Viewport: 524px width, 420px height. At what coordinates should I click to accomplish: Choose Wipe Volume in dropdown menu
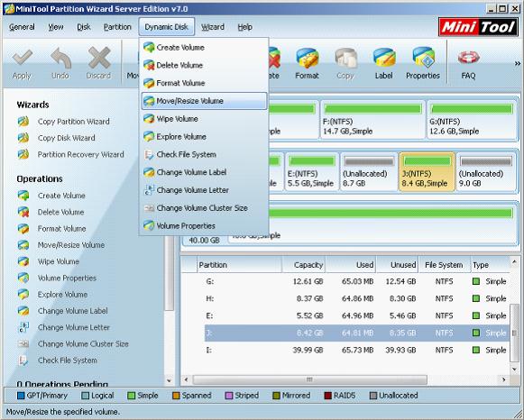coord(204,119)
